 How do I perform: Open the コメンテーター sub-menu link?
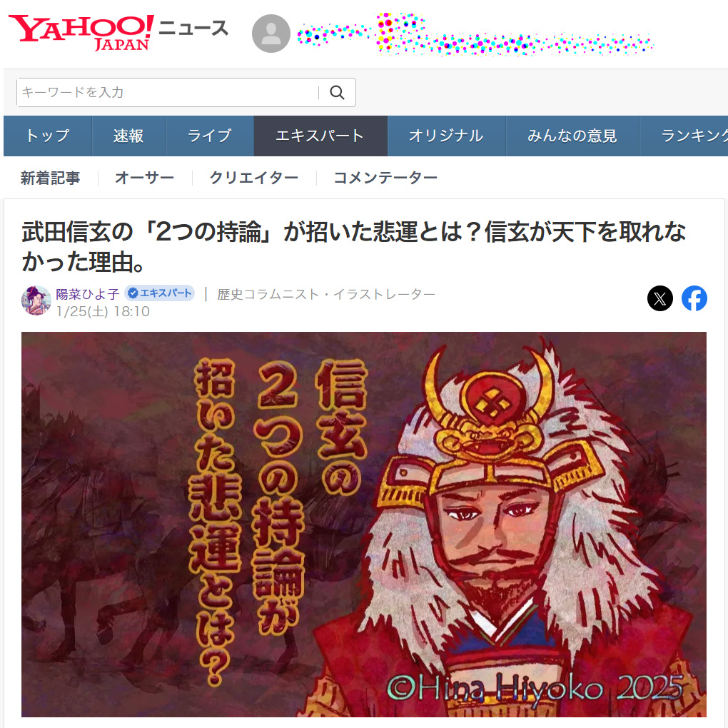pyautogui.click(x=385, y=178)
